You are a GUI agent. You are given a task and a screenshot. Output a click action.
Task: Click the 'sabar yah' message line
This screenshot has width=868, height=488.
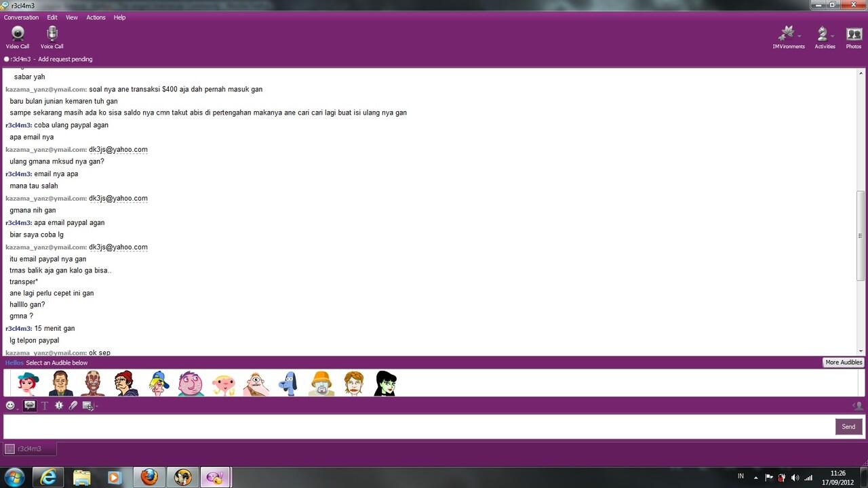pyautogui.click(x=29, y=77)
